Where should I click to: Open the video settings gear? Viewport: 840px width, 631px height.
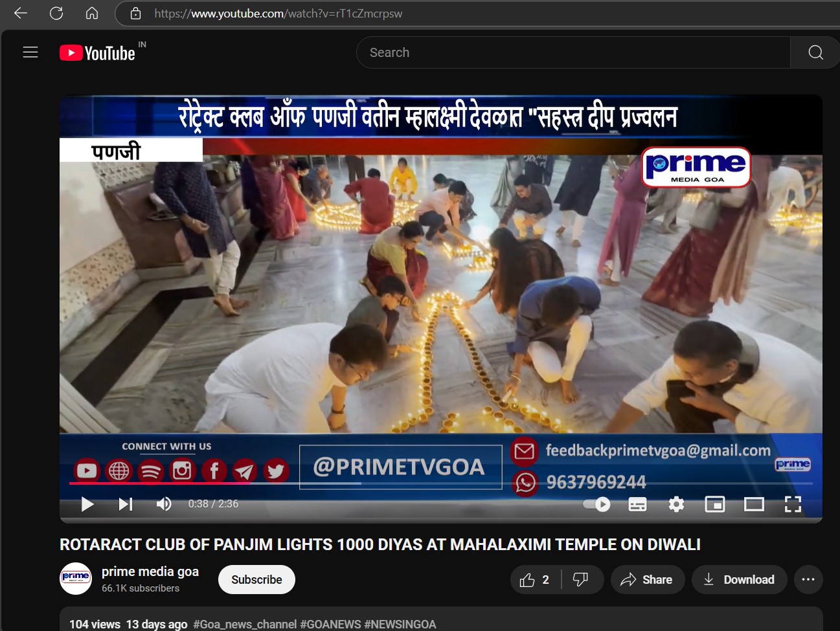(x=676, y=504)
